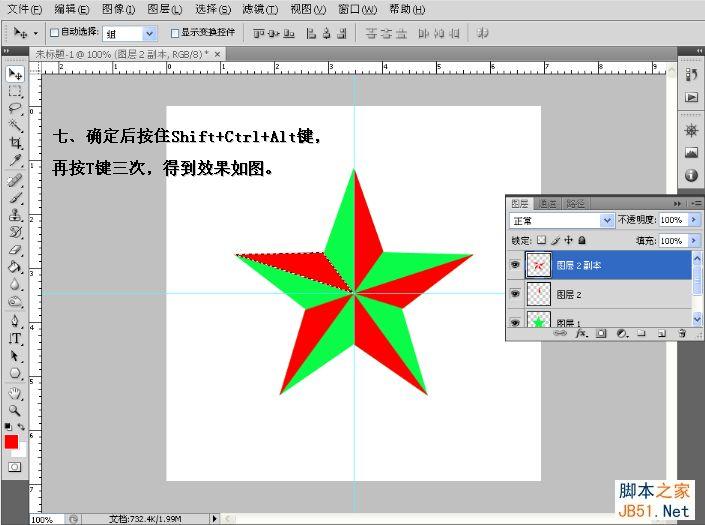Toggle lock image pixels brush icon
Image resolution: width=705 pixels, height=525 pixels.
click(556, 240)
